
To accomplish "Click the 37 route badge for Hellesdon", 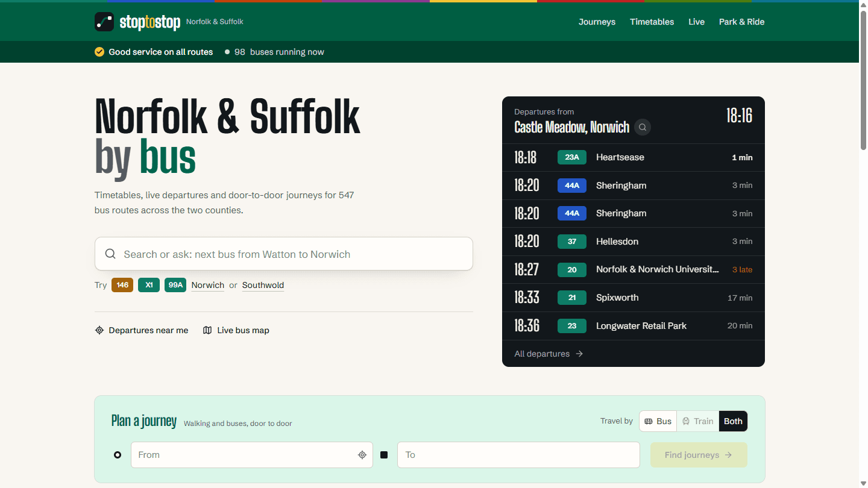I will coord(572,242).
